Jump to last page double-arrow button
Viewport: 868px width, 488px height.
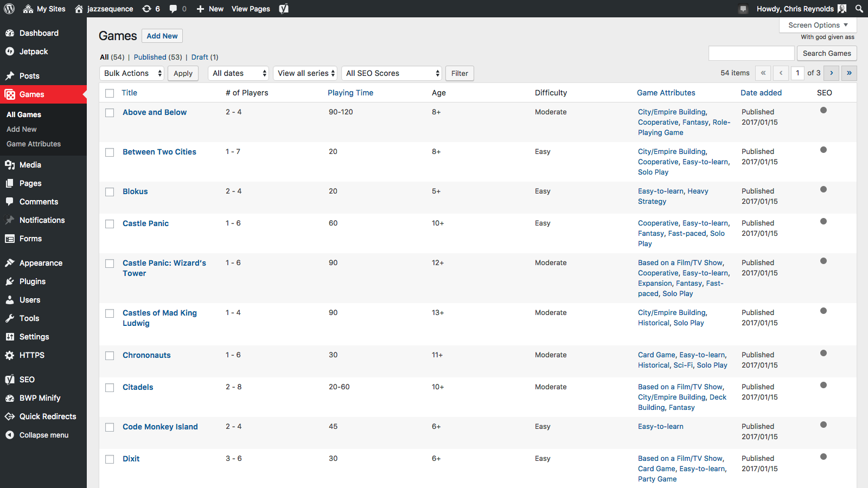tap(849, 73)
